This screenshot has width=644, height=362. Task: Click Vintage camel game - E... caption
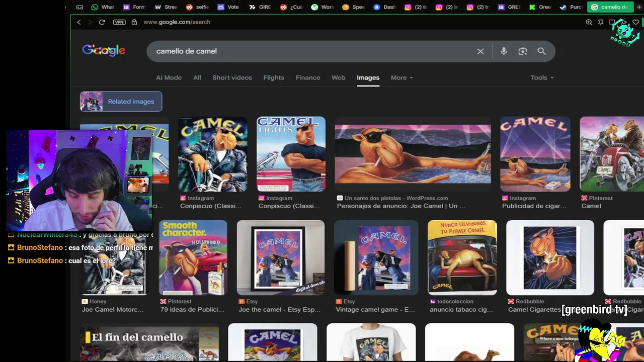pos(375,310)
